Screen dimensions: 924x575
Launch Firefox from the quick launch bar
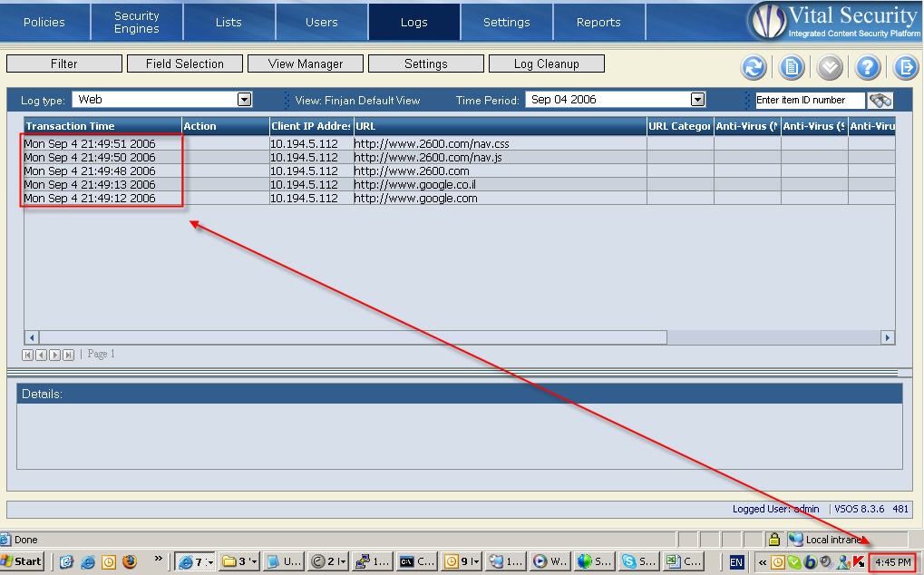pos(130,561)
